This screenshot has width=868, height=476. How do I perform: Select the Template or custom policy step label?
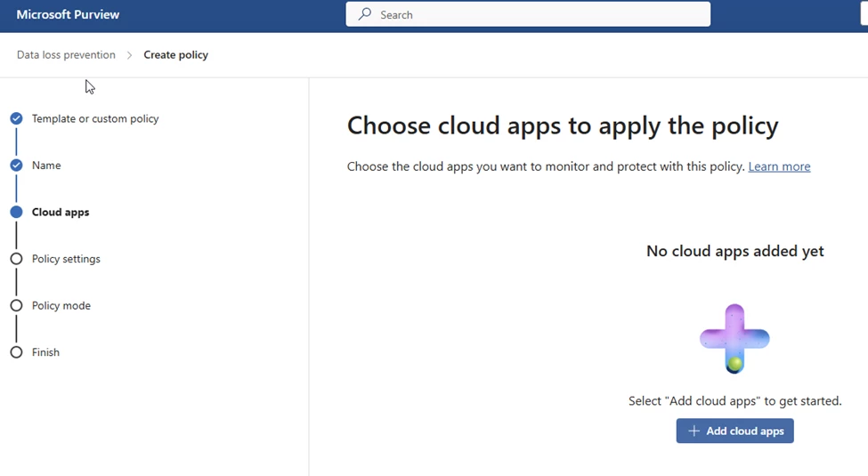(x=95, y=118)
